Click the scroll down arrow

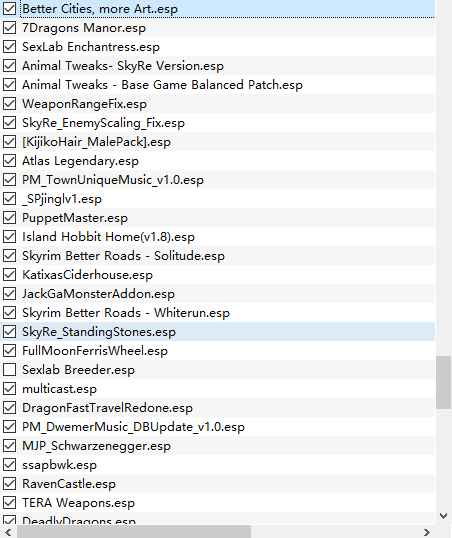443,515
